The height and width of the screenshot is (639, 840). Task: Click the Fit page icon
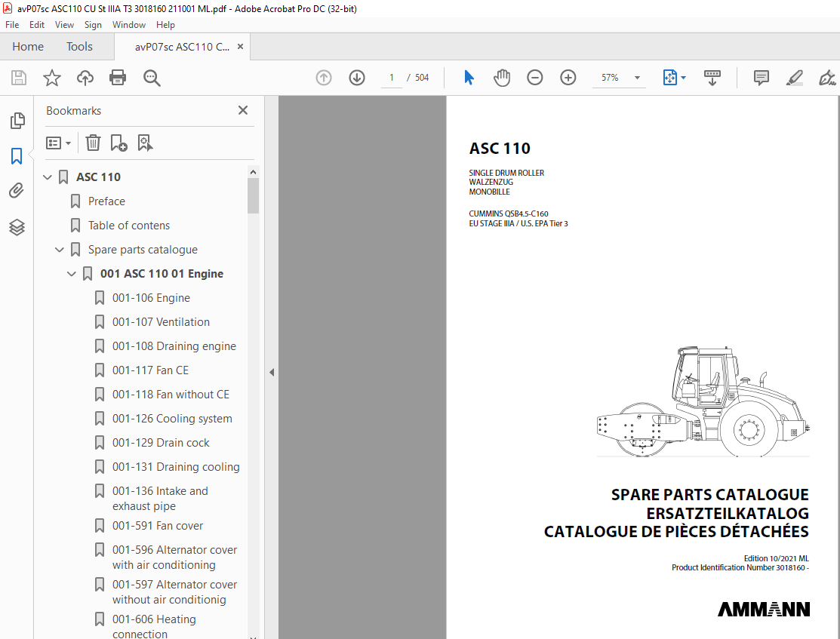coord(670,78)
